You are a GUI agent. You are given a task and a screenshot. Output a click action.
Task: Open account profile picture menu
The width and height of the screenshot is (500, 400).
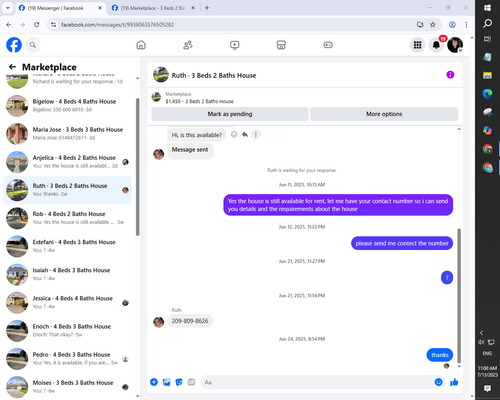click(455, 45)
